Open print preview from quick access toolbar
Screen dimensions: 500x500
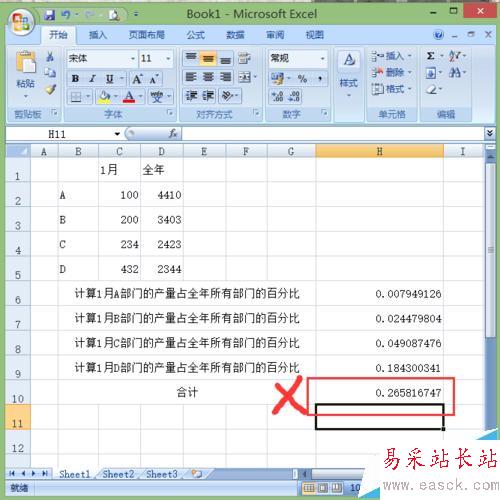click(114, 15)
